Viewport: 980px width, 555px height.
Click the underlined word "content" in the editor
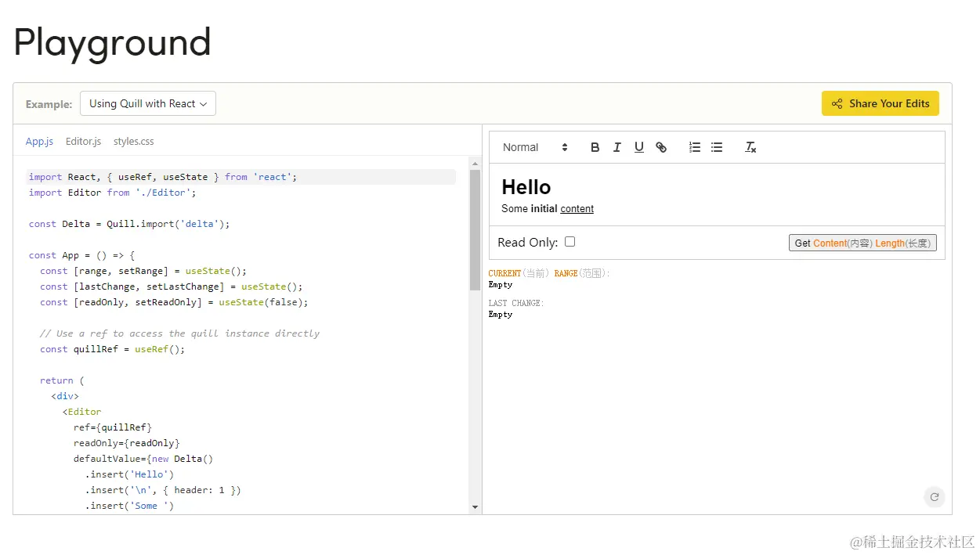point(577,209)
